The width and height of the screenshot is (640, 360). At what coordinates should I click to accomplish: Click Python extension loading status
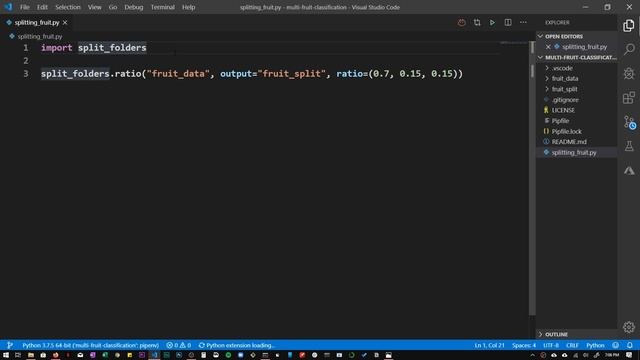(x=237, y=345)
